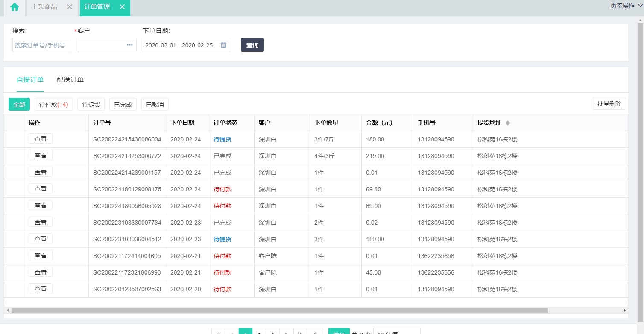Open the calendar icon in date range

(x=223, y=45)
